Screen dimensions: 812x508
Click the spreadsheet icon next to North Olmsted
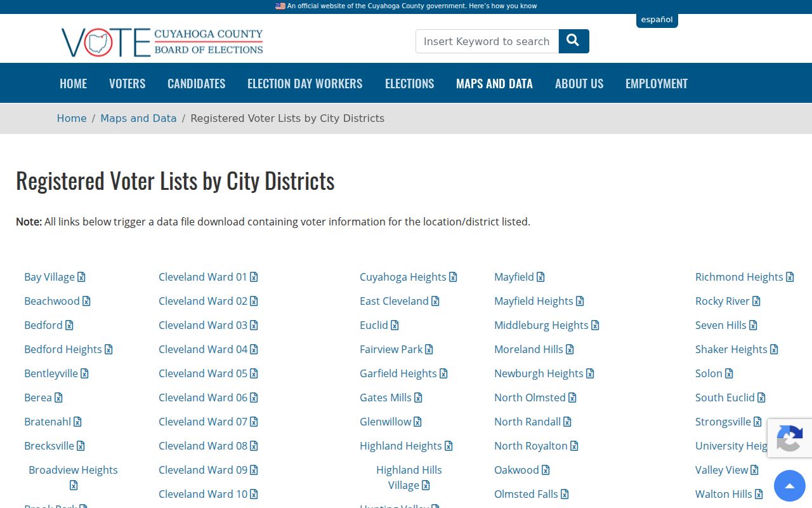point(572,398)
